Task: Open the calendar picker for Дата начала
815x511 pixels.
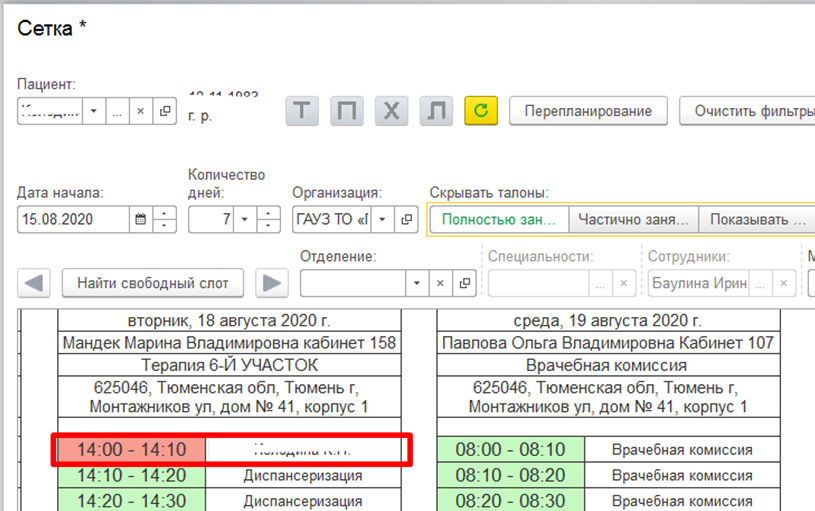Action: [x=140, y=219]
